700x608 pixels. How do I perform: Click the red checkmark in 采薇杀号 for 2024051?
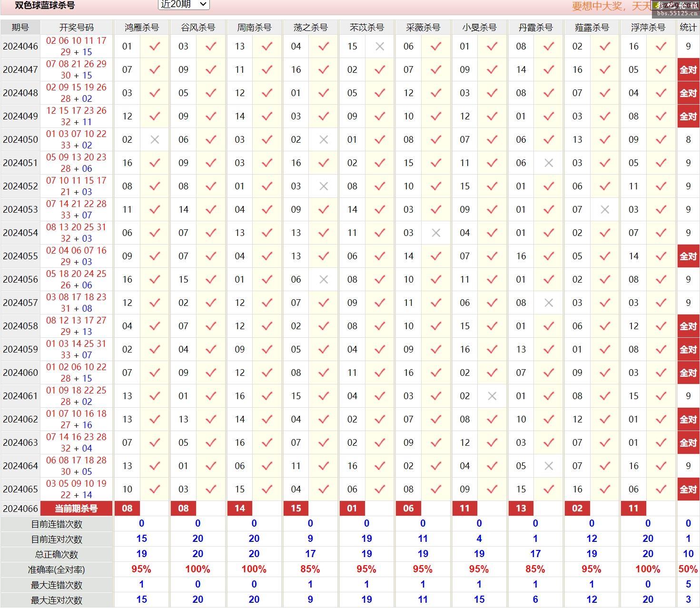coord(436,163)
